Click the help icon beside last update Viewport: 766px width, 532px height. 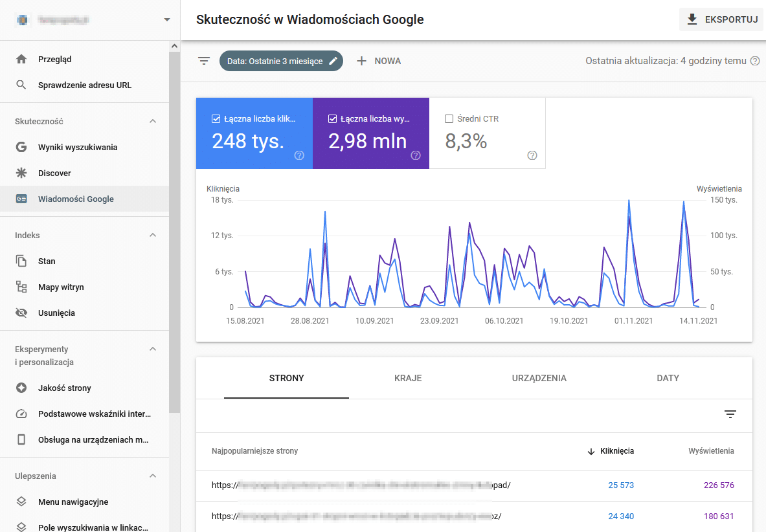(x=755, y=61)
